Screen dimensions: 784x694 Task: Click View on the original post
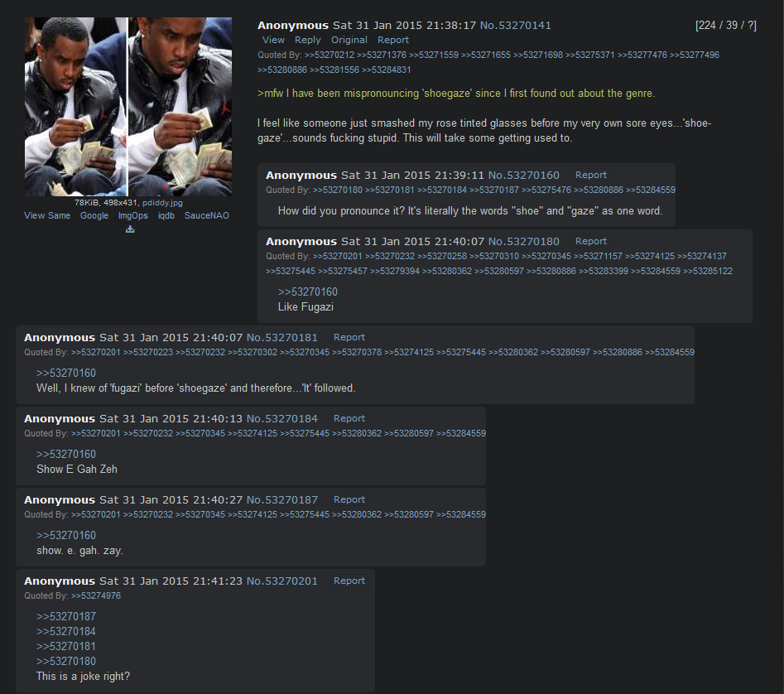[273, 40]
